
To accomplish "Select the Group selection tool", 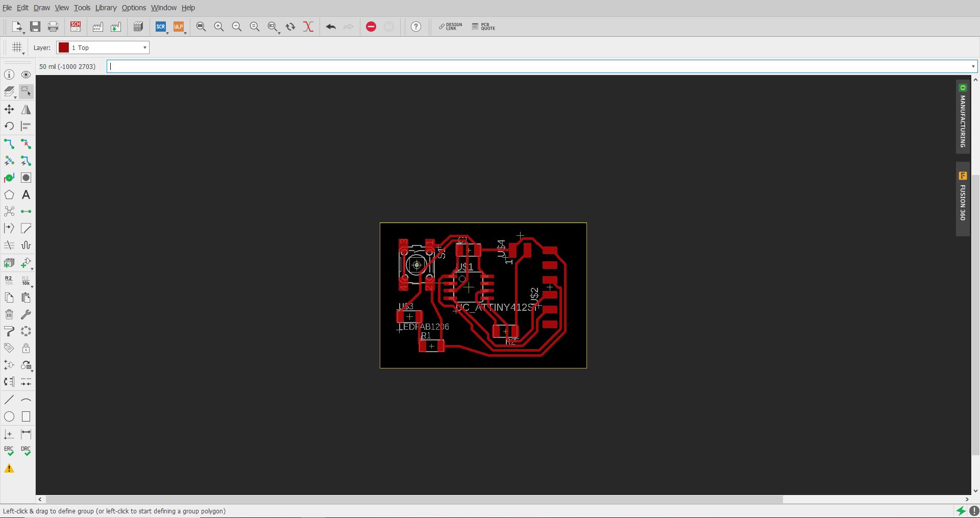I will [26, 92].
